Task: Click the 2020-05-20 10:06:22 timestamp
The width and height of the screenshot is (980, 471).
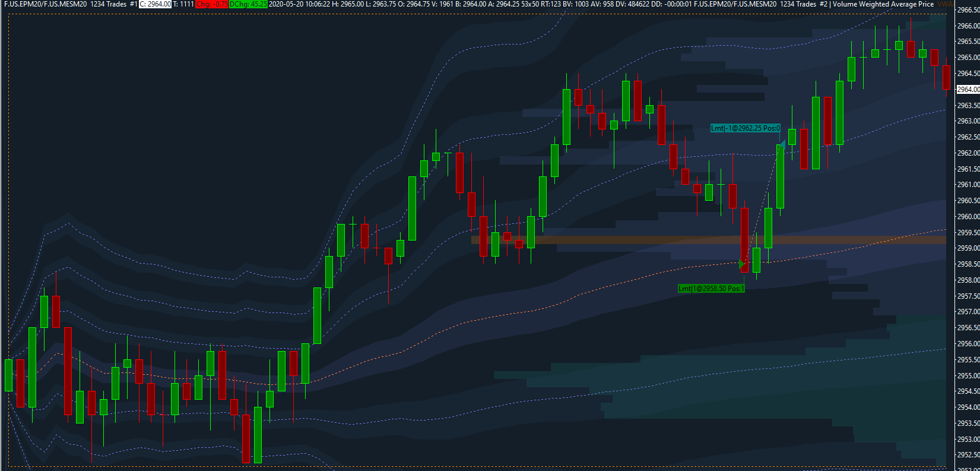Action: [299, 4]
